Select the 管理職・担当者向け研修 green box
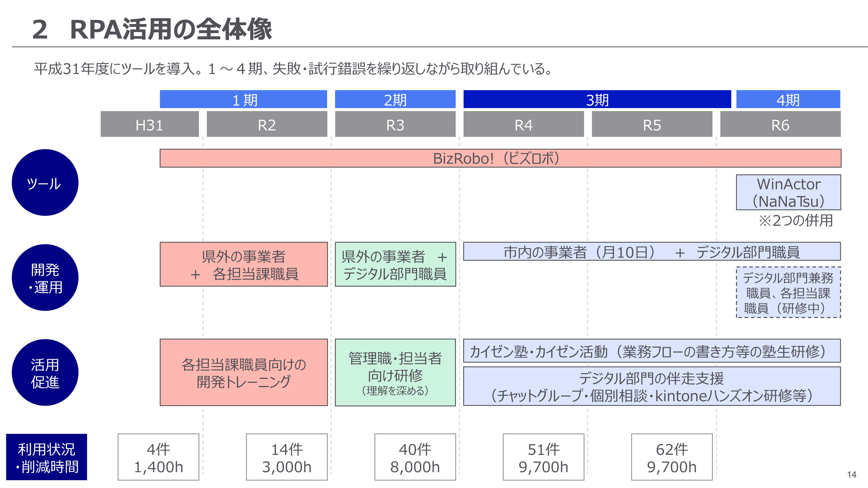 point(395,372)
